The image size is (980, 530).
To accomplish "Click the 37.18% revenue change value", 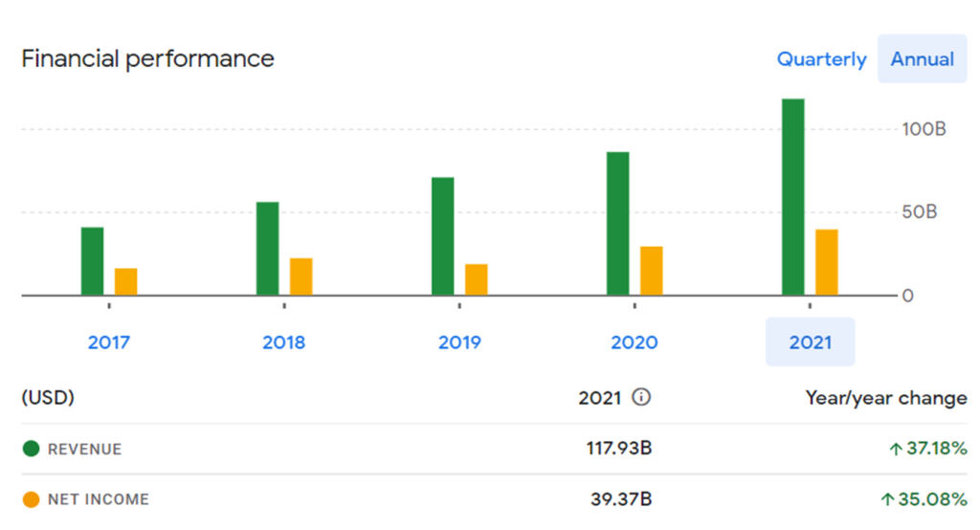I will (935, 449).
